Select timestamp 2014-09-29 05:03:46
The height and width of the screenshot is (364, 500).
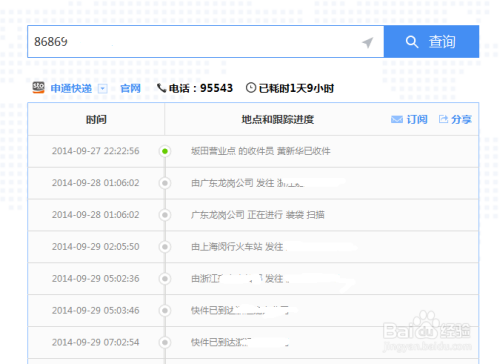click(x=96, y=310)
